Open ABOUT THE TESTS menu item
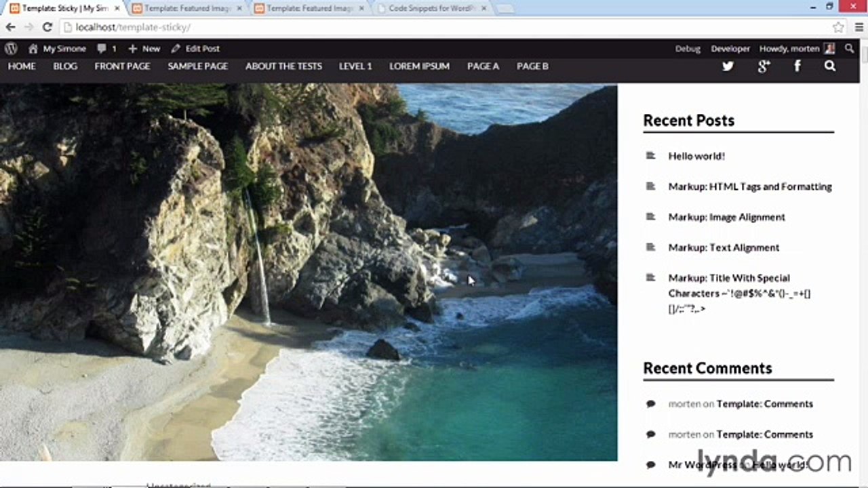 pos(283,66)
